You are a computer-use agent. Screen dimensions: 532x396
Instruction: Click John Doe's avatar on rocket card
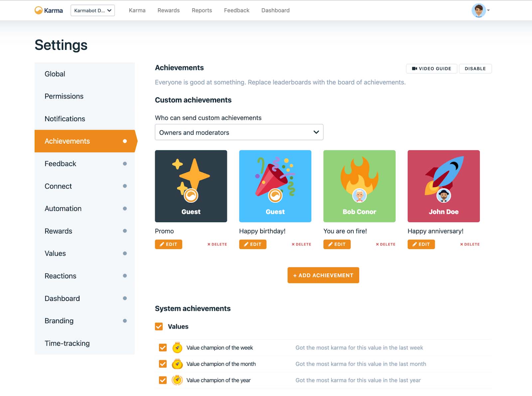[x=444, y=196]
